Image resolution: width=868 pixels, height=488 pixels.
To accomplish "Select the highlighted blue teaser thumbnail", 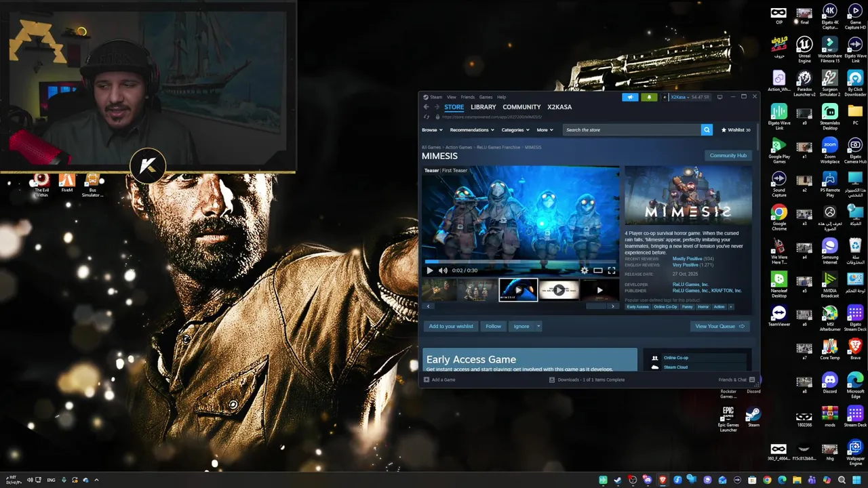I will click(x=518, y=290).
